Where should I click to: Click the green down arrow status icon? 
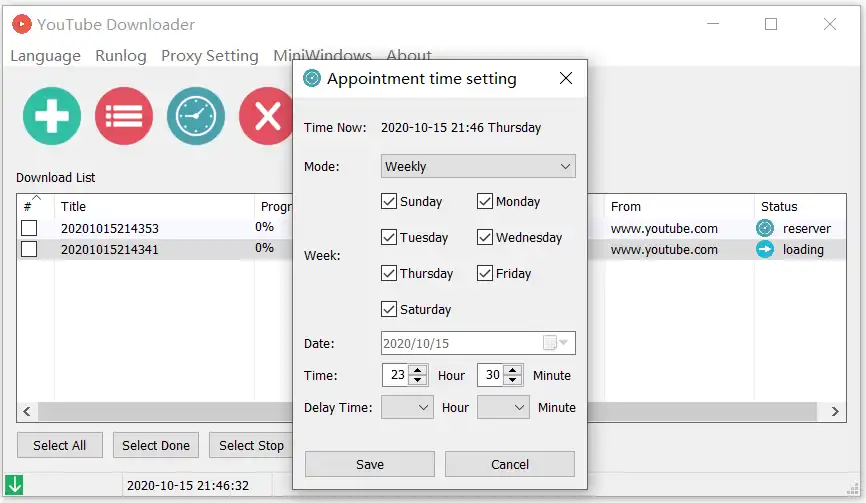[x=15, y=486]
